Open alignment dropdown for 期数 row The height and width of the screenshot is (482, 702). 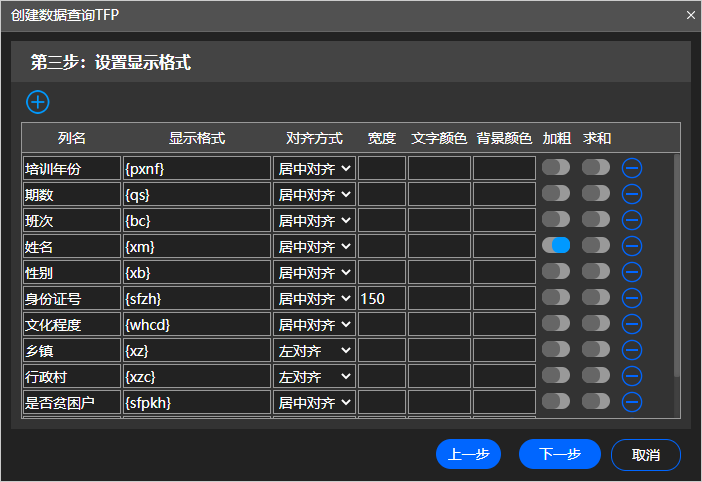[314, 194]
